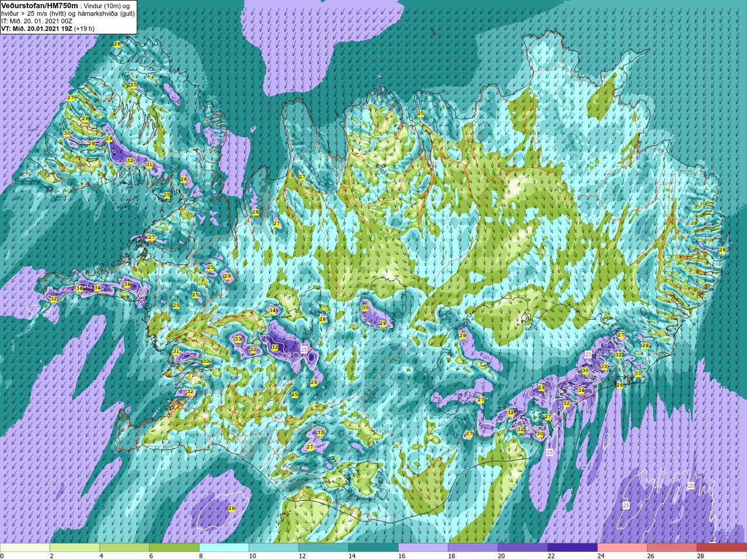Screen dimensions: 747x560
Task: Click the color scale tick label '8'
Action: click(x=201, y=556)
